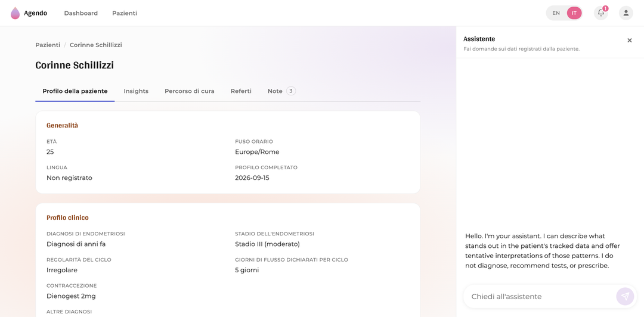
Task: Select the Profilo della paziente tab
Action: pos(75,91)
